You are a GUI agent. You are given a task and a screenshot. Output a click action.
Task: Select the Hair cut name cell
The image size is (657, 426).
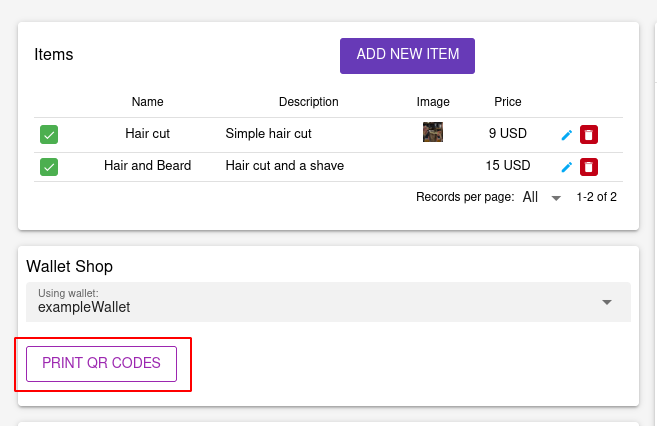tap(147, 134)
